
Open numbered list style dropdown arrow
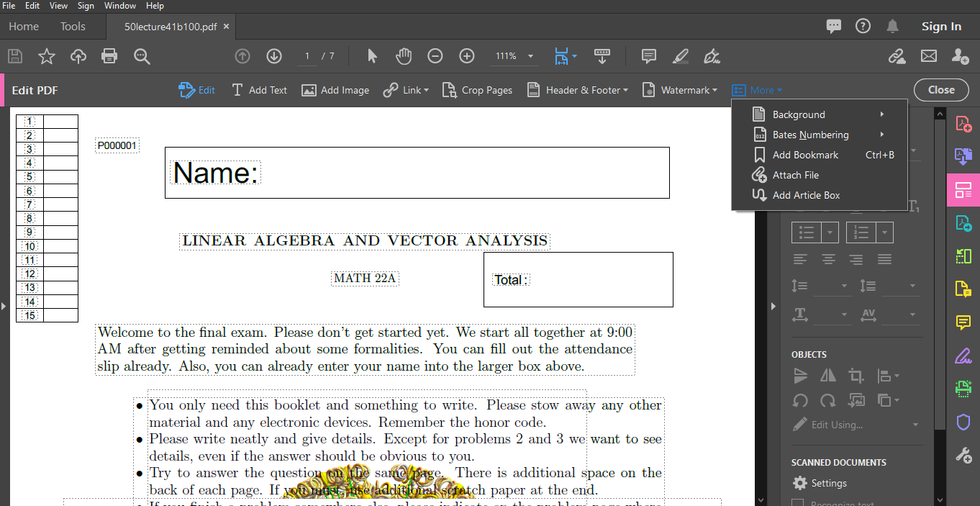(x=885, y=232)
